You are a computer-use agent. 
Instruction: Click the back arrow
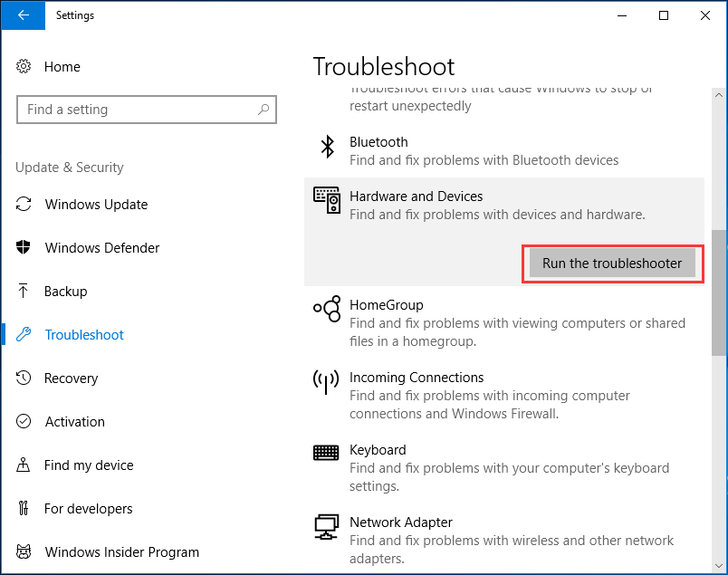pos(23,15)
